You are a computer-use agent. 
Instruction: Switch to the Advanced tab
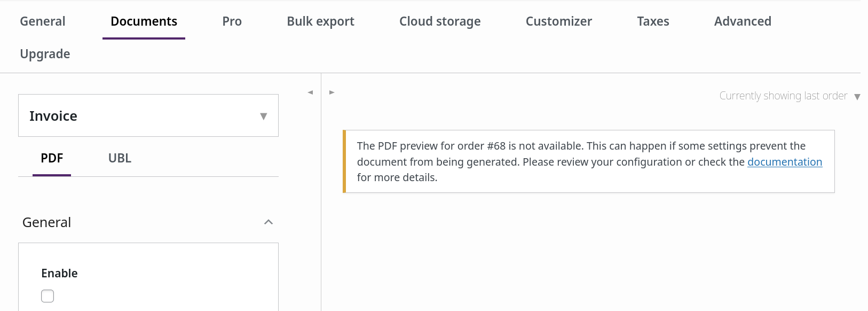click(x=742, y=21)
